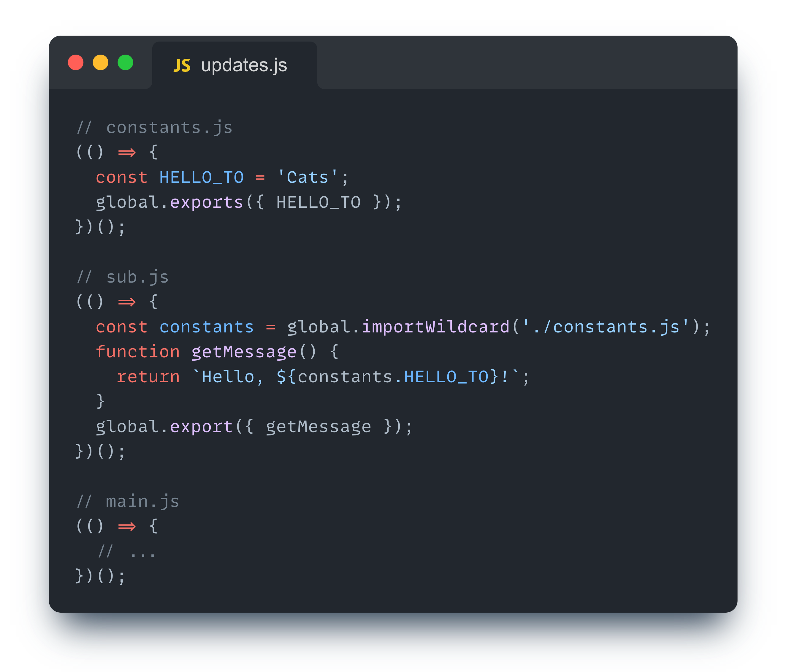Click the yellow minimize window dot
Screen dimensions: 786x672
(101, 63)
